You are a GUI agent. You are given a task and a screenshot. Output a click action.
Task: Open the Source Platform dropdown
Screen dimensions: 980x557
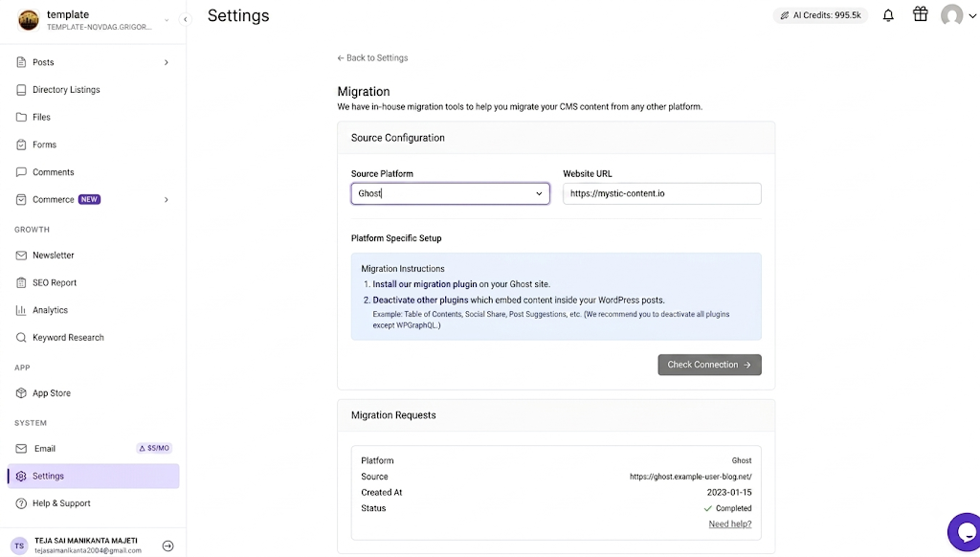pyautogui.click(x=450, y=193)
